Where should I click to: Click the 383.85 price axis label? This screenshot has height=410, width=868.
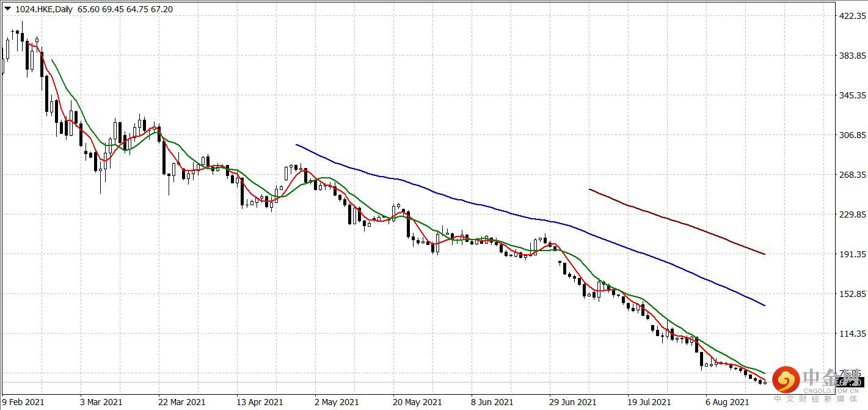coord(853,56)
